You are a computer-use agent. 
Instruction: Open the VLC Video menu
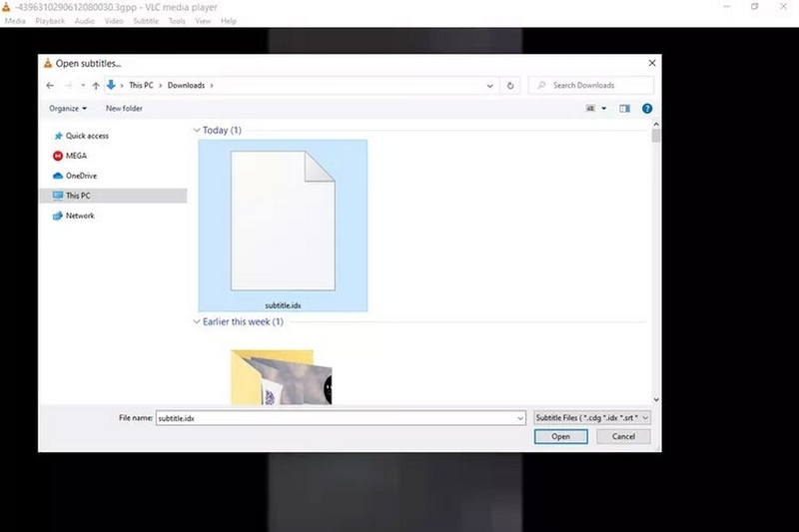point(114,21)
